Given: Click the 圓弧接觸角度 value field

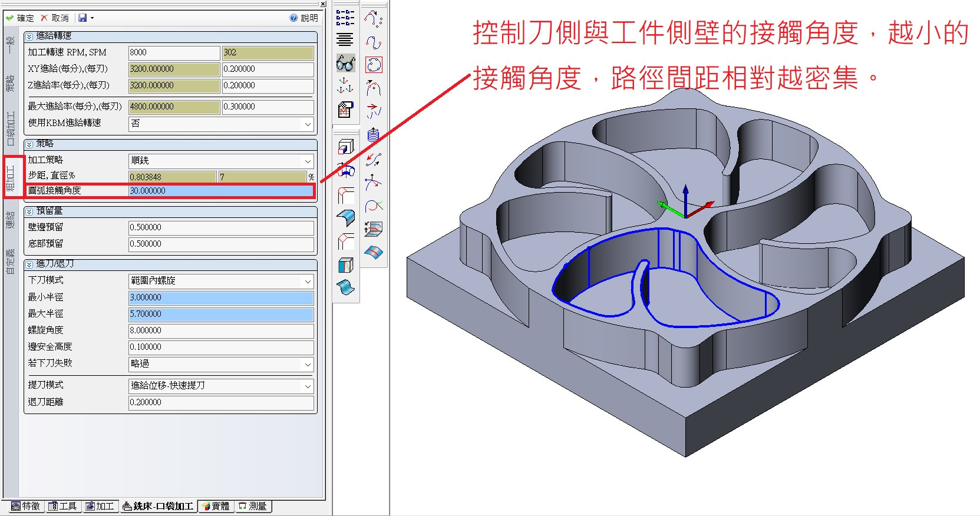Looking at the screenshot, I should pyautogui.click(x=220, y=191).
